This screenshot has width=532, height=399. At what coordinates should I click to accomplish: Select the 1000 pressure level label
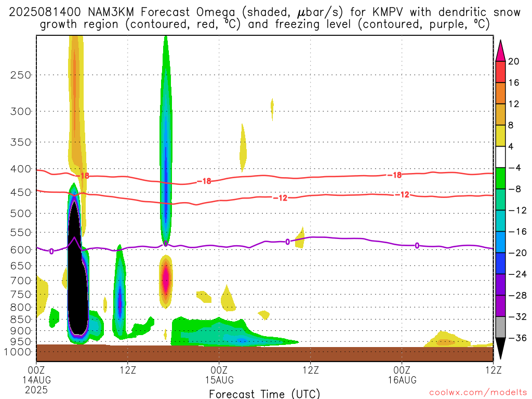pyautogui.click(x=18, y=352)
